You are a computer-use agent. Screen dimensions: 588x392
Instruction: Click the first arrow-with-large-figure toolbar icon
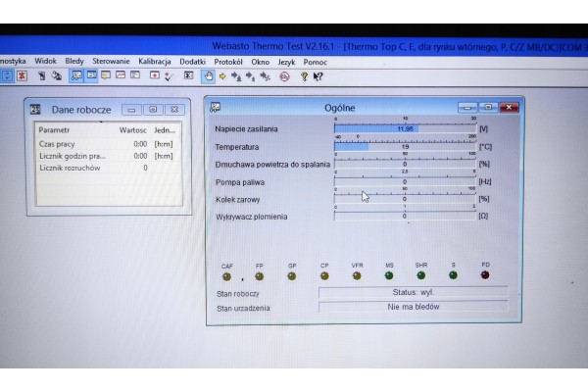click(236, 76)
